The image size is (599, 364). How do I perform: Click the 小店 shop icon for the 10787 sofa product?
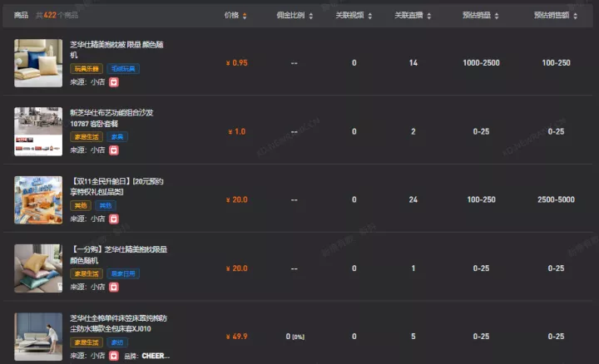click(114, 150)
